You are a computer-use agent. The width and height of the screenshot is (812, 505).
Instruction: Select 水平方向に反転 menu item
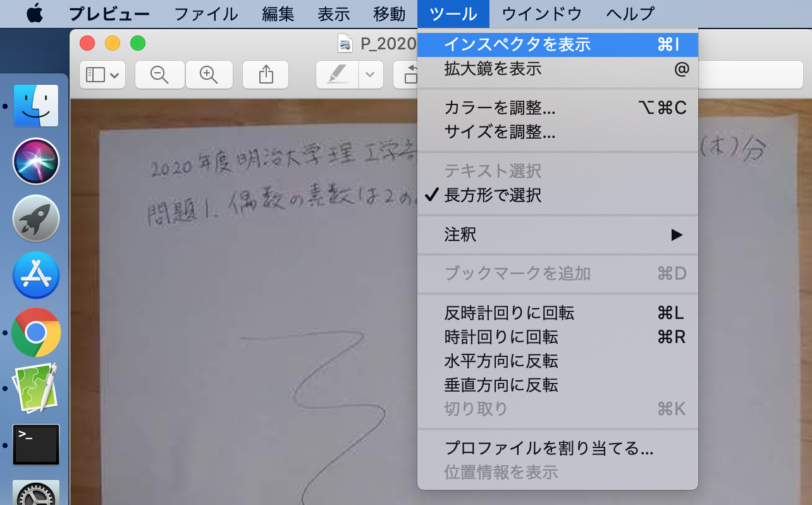[558, 361]
